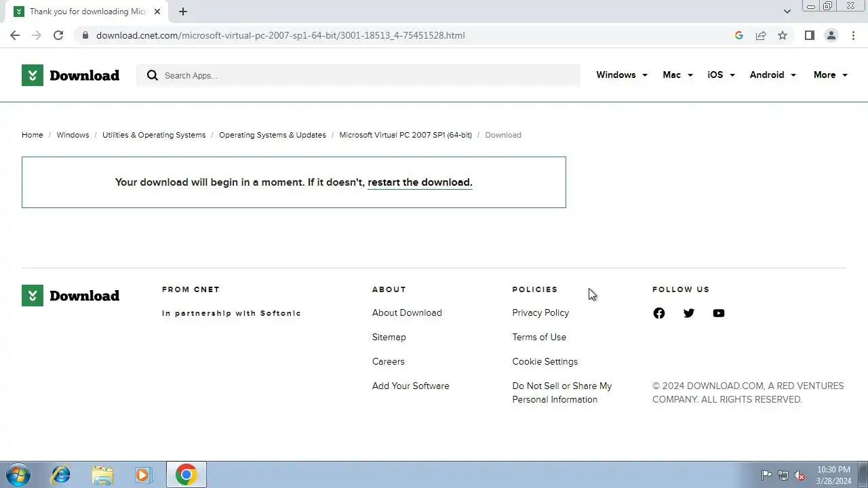Launch Internet Explorer from taskbar
The width and height of the screenshot is (868, 488).
click(x=61, y=475)
